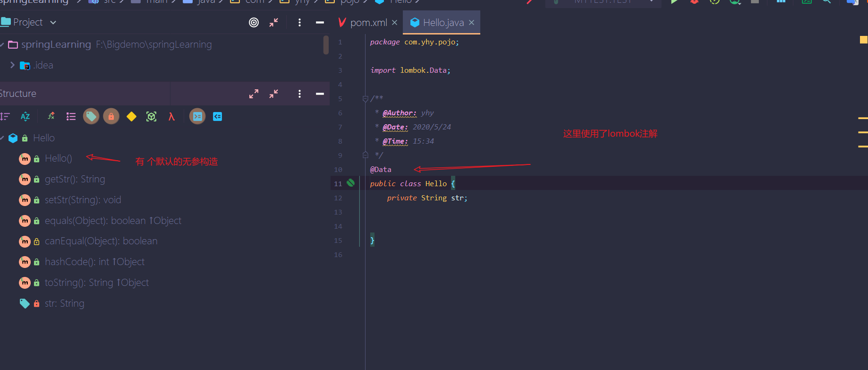The image size is (868, 370).
Task: Click the 'package com.yhy.pojo;' line
Action: point(415,42)
